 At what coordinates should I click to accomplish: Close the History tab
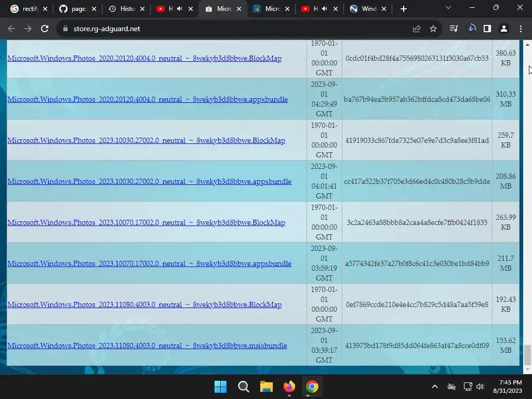click(x=142, y=9)
